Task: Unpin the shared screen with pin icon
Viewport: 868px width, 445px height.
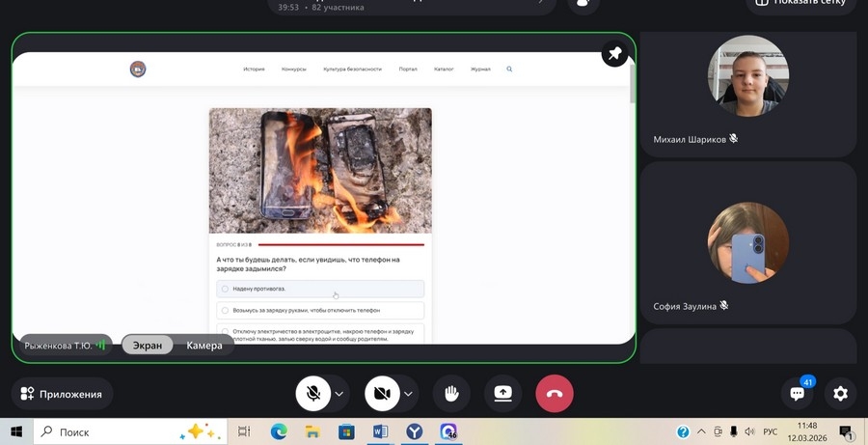Action: 614,54
